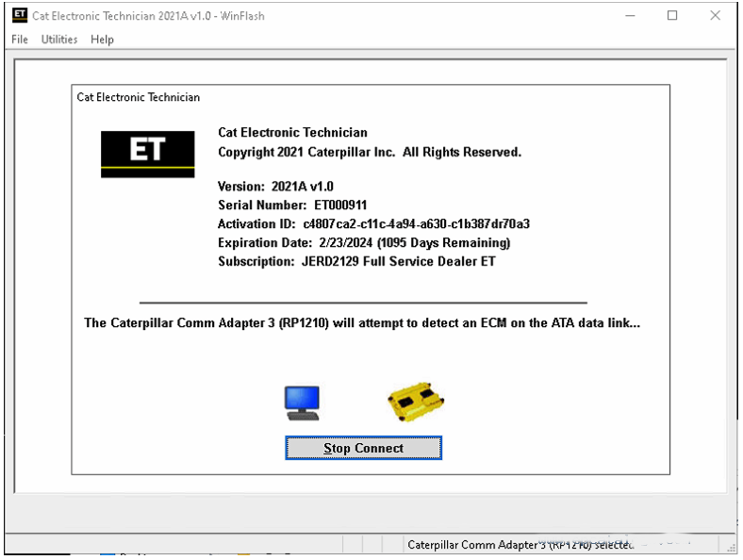Open the File menu
The width and height of the screenshot is (743, 560).
coord(20,40)
